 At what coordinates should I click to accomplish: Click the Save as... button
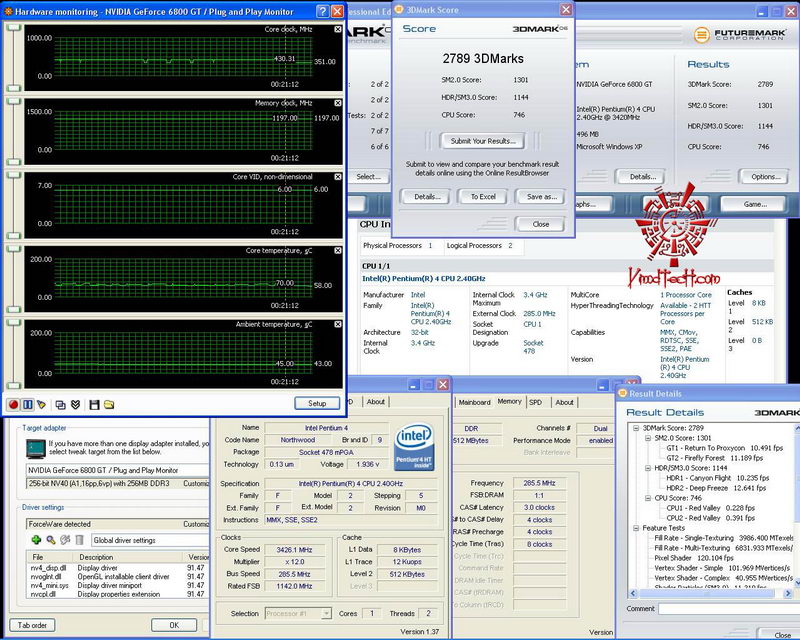pos(540,196)
